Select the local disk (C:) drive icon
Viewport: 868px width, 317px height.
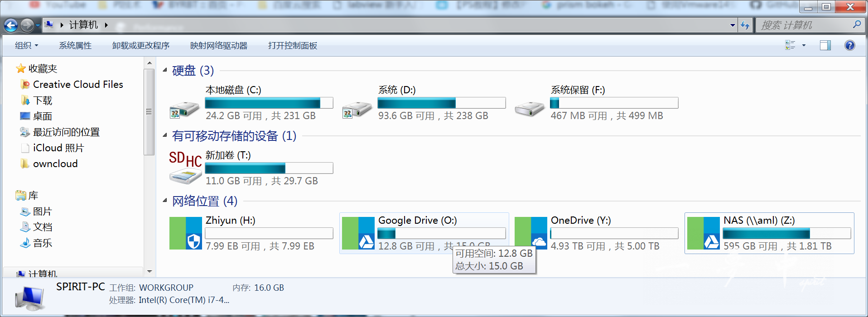pyautogui.click(x=184, y=109)
